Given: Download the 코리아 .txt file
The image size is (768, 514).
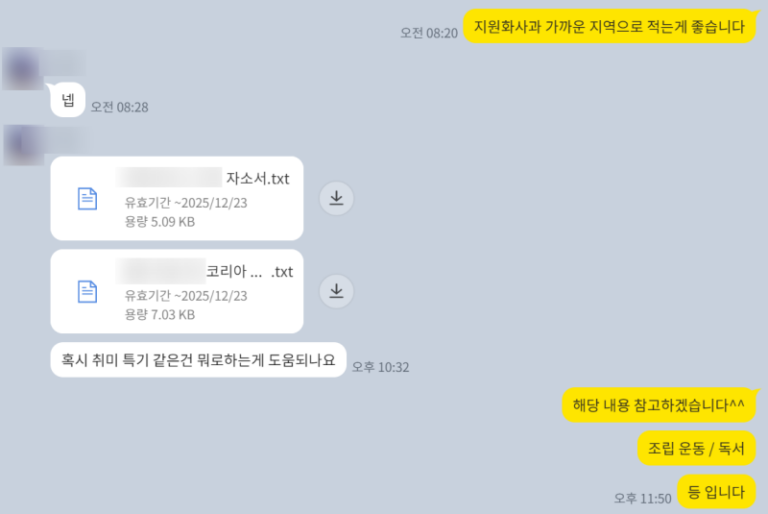Looking at the screenshot, I should [336, 291].
